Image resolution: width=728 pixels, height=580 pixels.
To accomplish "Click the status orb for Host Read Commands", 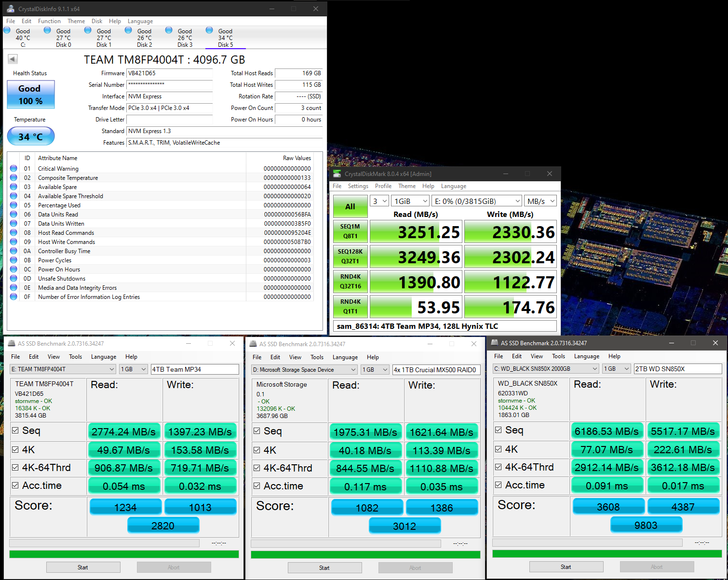I will pyautogui.click(x=13, y=232).
